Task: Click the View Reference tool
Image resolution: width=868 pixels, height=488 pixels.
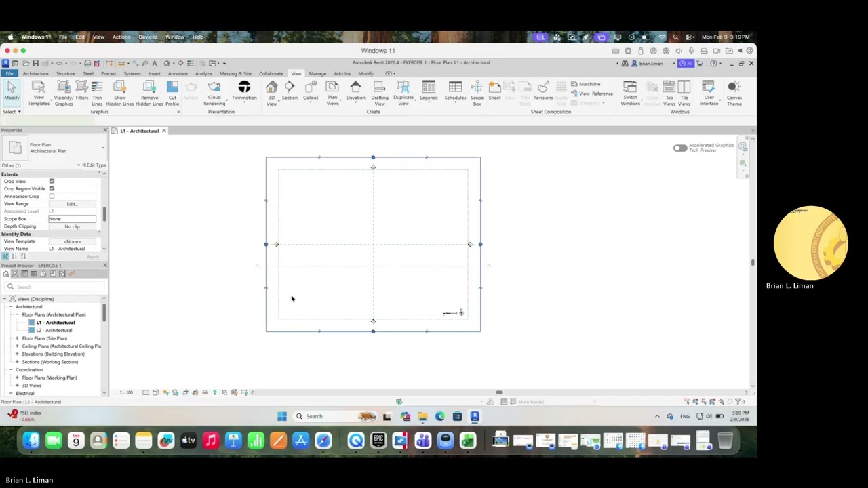Action: click(x=592, y=94)
